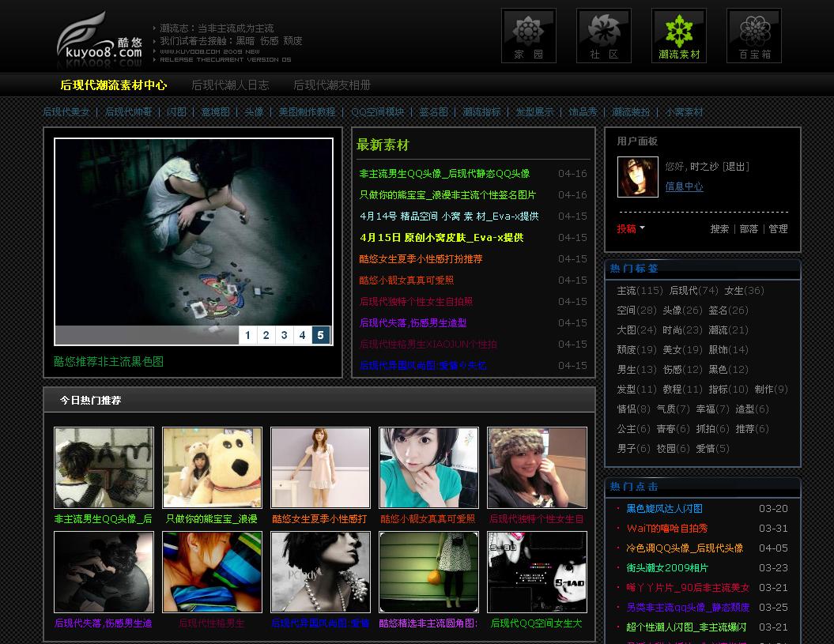
Task: Click the kuyoo8.com logo
Action: (x=100, y=38)
